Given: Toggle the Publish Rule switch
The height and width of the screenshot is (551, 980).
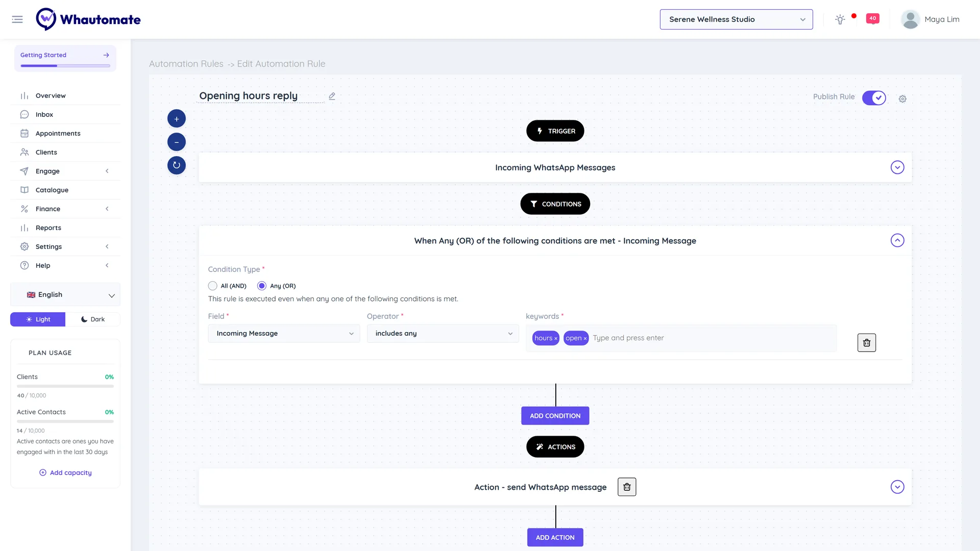Looking at the screenshot, I should pos(874,98).
